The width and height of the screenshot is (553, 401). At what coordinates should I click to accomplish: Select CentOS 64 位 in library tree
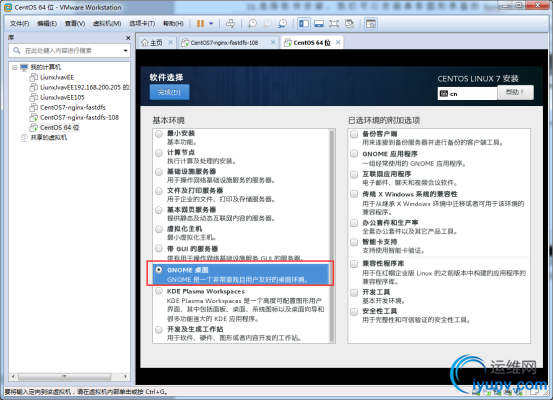pyautogui.click(x=55, y=127)
